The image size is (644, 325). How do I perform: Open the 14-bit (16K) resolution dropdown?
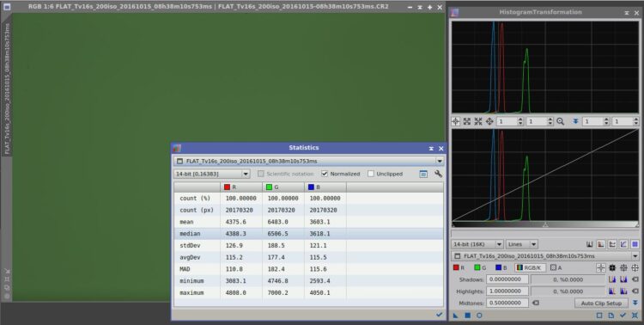coord(477,244)
